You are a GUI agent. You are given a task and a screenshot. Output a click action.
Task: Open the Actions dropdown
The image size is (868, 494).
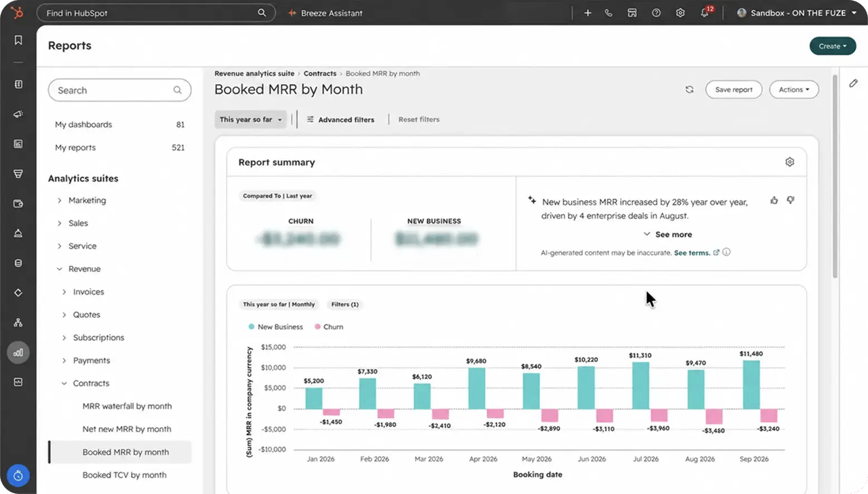pos(794,89)
